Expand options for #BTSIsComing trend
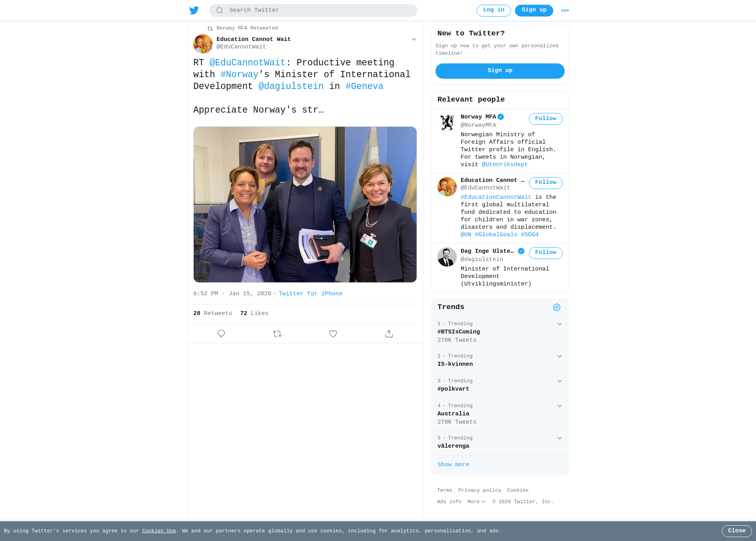Screen dimensions: 756x541 [x=560, y=324]
